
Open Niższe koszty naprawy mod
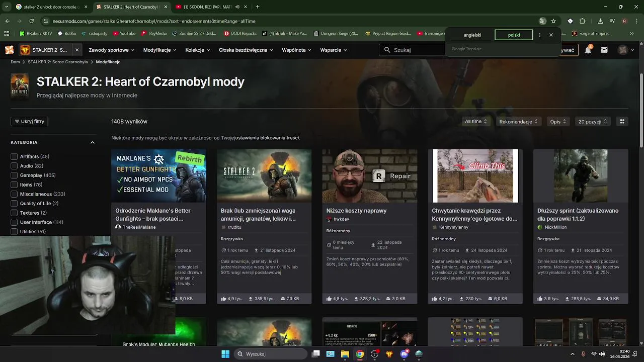(x=356, y=211)
